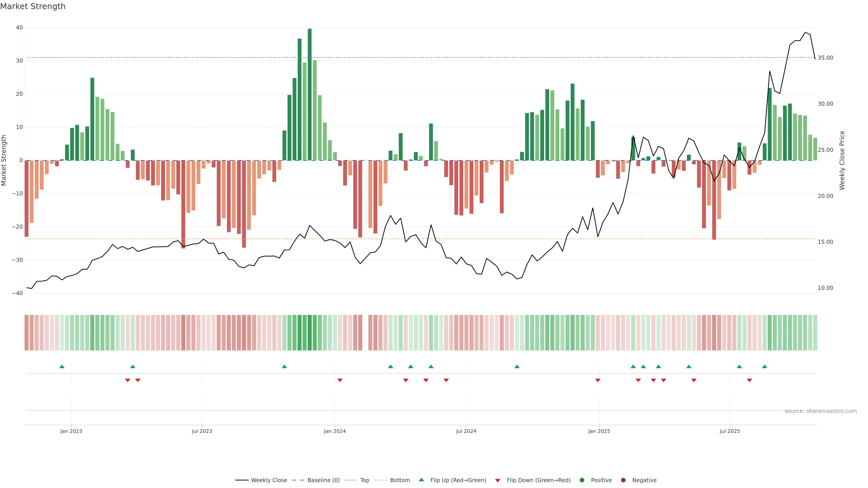Image resolution: width=868 pixels, height=488 pixels.
Task: Click the Jan 2024 x-axis label
Action: [x=335, y=431]
